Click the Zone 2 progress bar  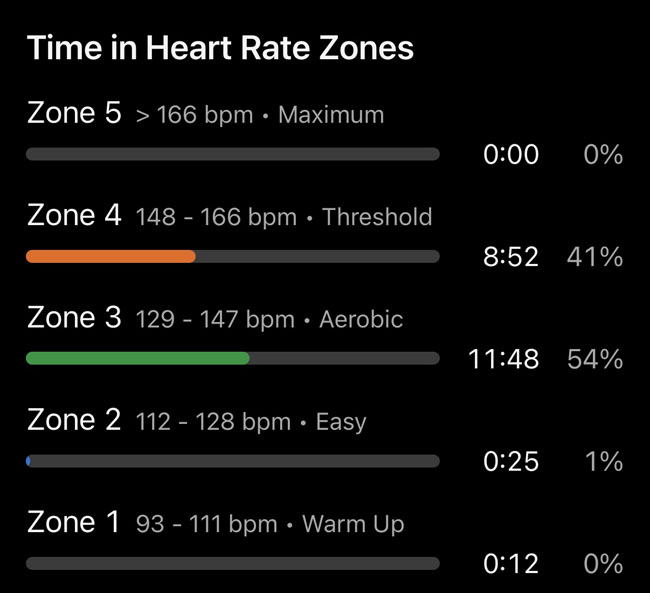click(232, 461)
